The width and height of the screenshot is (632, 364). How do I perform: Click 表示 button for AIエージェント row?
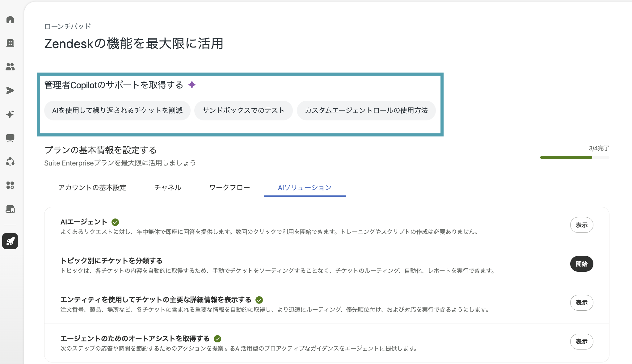click(x=582, y=225)
